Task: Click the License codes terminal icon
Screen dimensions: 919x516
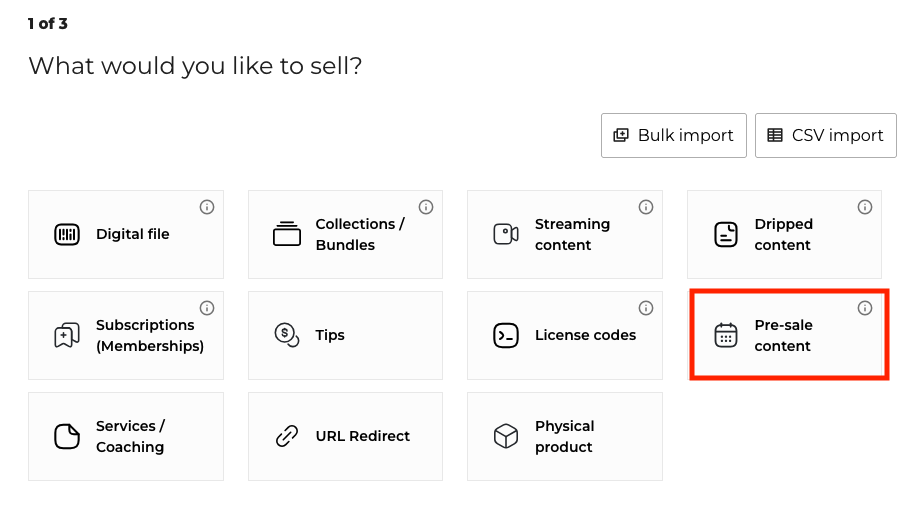Action: 506,336
